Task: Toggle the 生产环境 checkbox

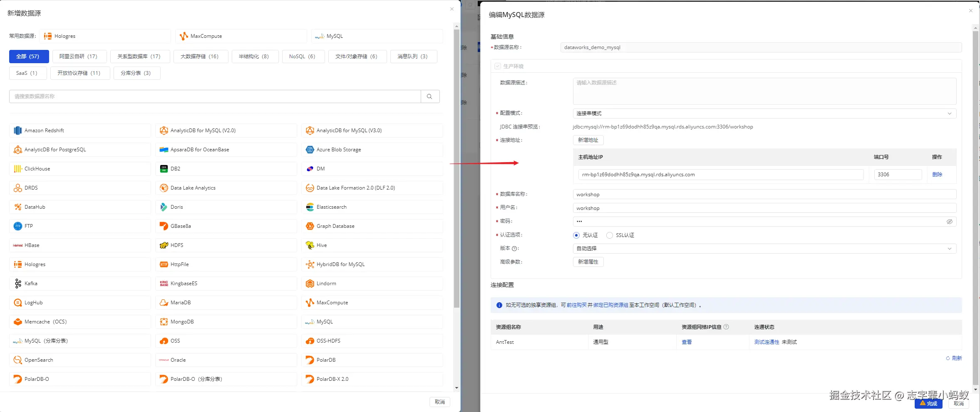Action: coord(498,66)
